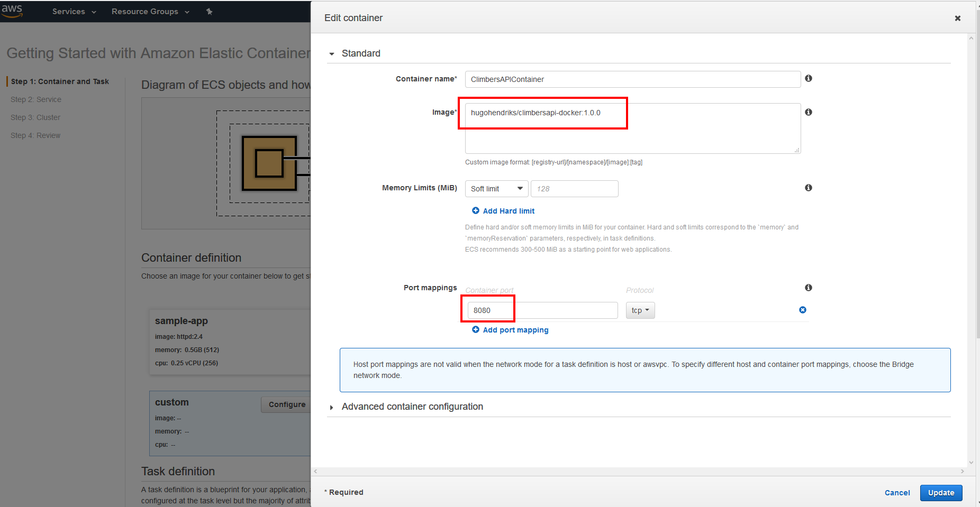Image resolution: width=980 pixels, height=507 pixels.
Task: Expand Advanced container configuration section
Action: [412, 407]
